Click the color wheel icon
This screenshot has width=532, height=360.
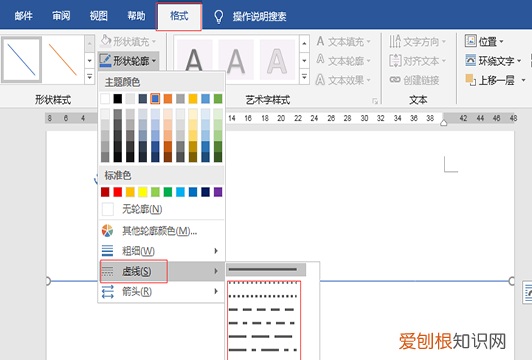click(x=108, y=231)
